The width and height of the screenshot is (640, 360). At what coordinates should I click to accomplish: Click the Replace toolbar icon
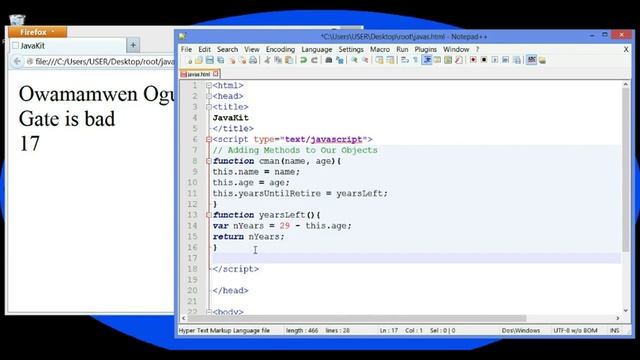340,60
